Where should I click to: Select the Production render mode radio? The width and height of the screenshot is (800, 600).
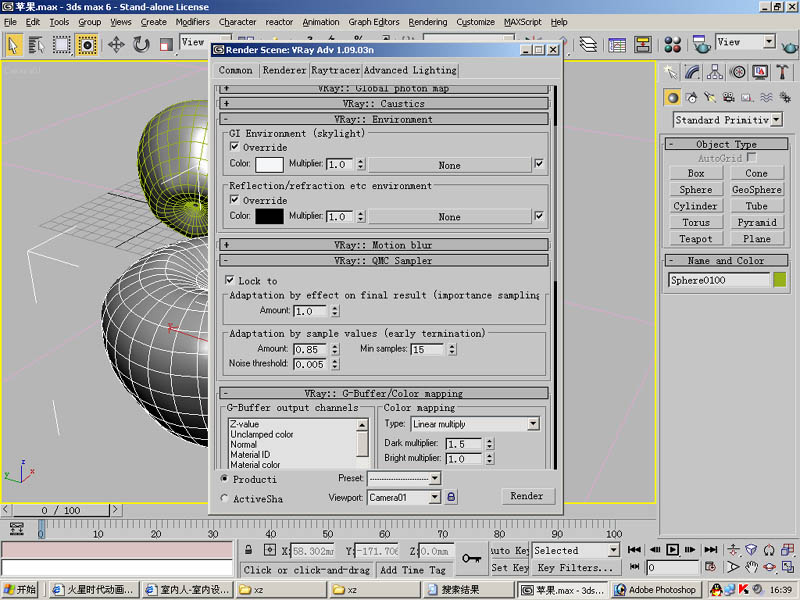click(224, 479)
